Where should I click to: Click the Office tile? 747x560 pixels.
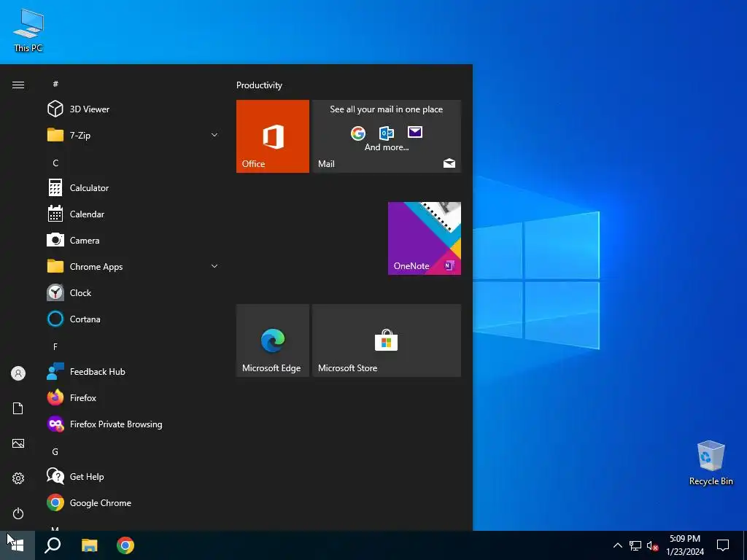[273, 136]
